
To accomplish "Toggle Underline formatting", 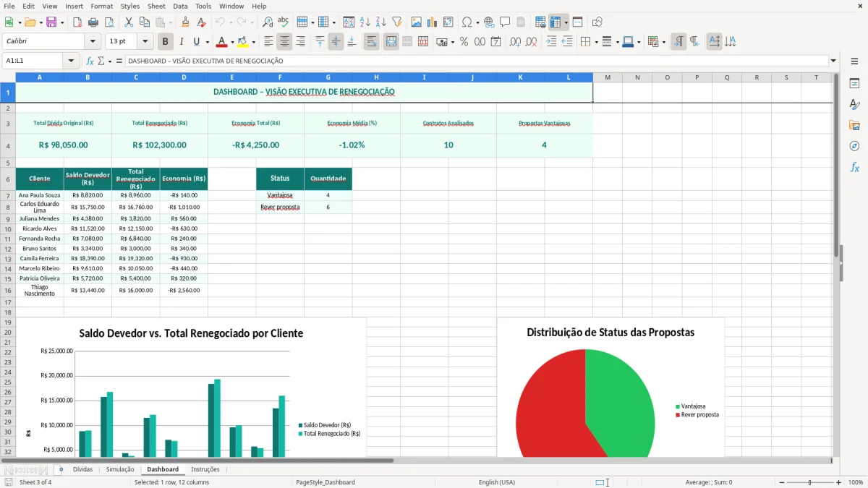I will coord(196,42).
